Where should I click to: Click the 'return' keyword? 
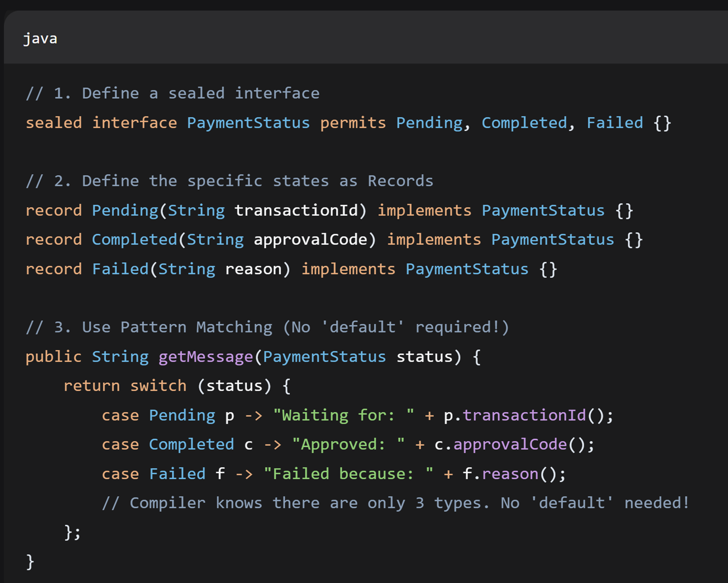point(92,386)
